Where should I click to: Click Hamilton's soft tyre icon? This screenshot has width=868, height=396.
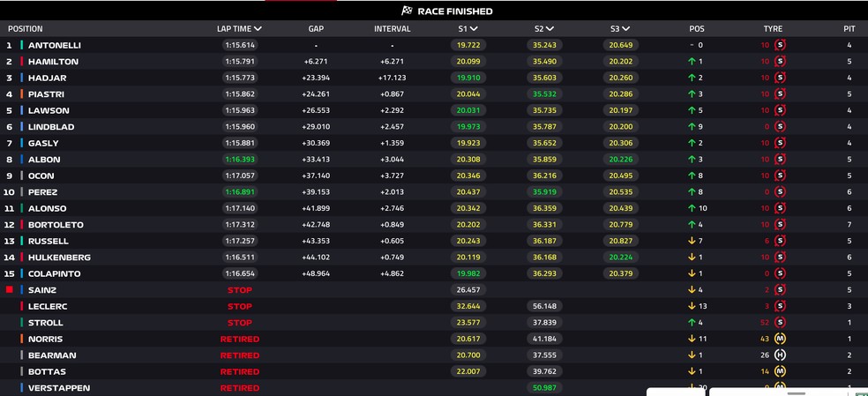tap(780, 62)
